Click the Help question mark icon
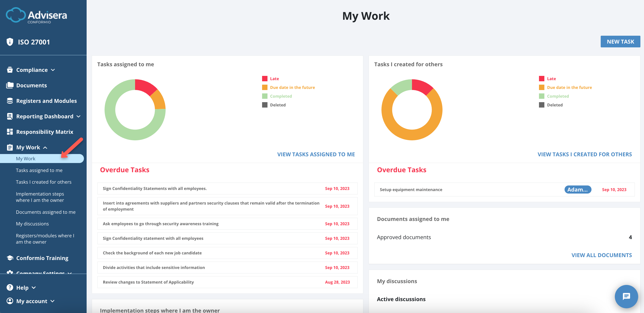Screen dimensions: 644x313 10,287
